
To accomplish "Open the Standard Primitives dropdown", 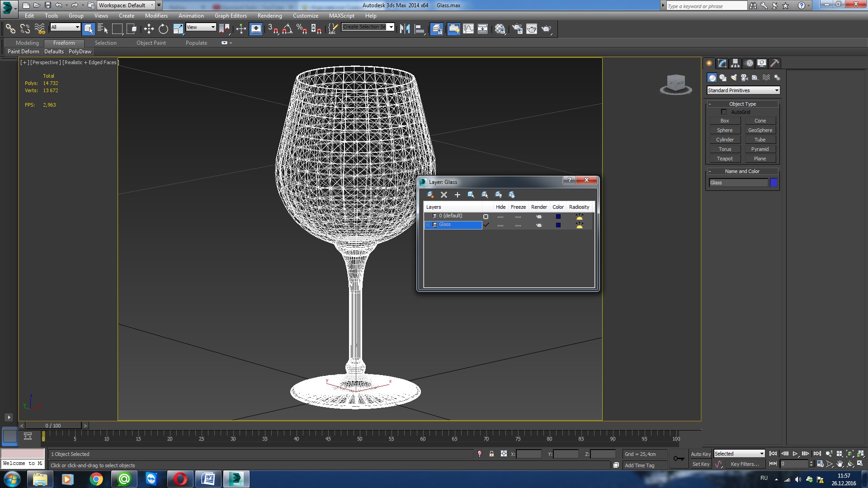I will click(743, 90).
